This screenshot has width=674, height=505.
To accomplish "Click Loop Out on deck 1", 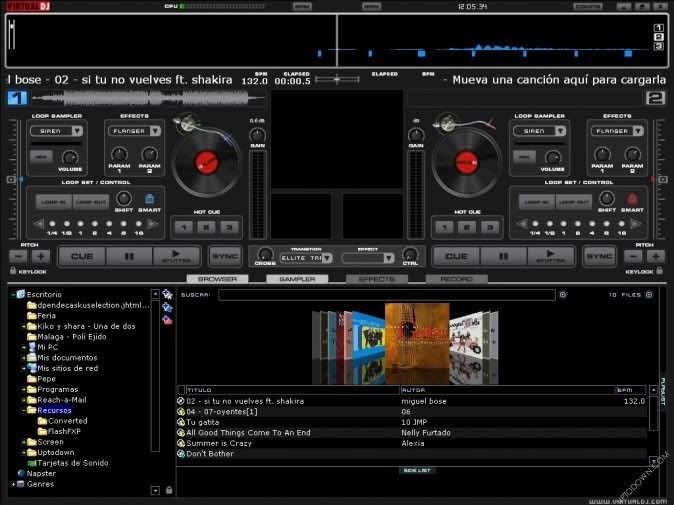I will coord(90,202).
